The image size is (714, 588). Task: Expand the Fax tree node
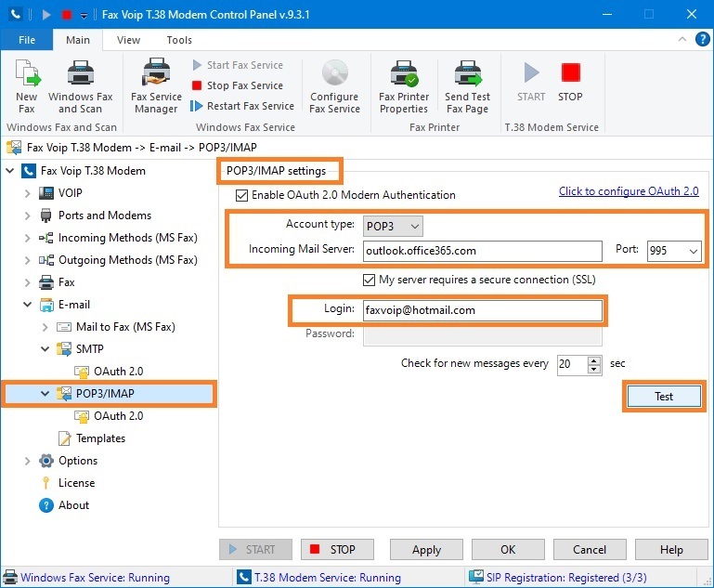[x=27, y=282]
